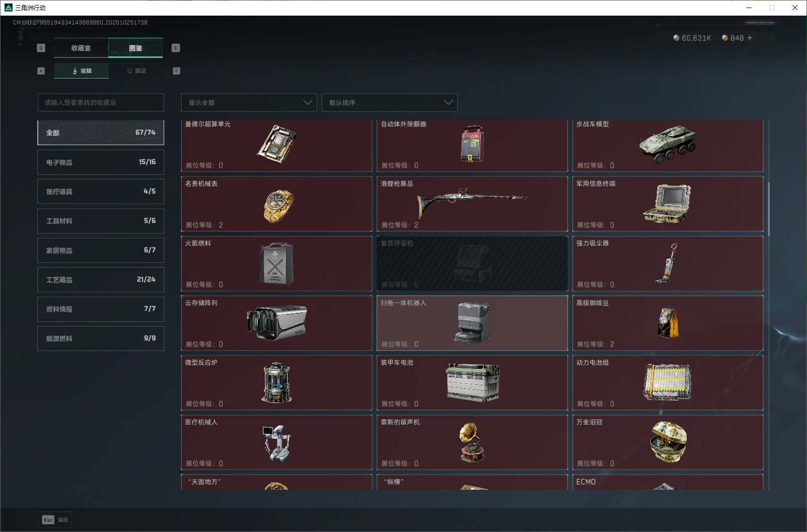Image resolution: width=807 pixels, height=532 pixels.
Task: Click the 万金泪冠 jeweled egg image
Action: coord(668,442)
